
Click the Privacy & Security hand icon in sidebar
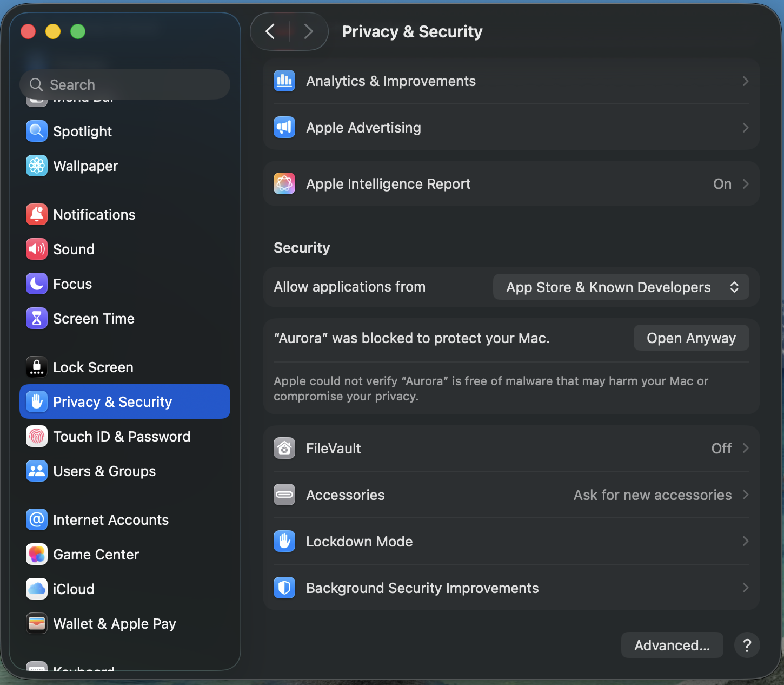[37, 401]
